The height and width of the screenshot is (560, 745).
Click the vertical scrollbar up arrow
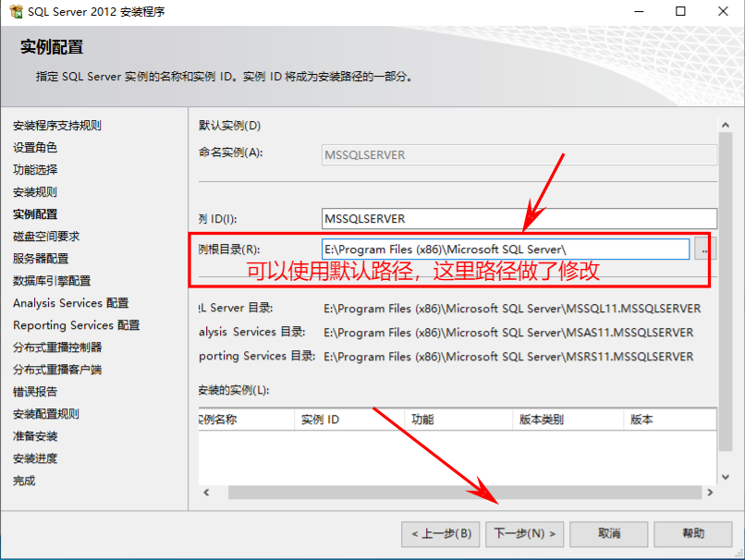(725, 126)
